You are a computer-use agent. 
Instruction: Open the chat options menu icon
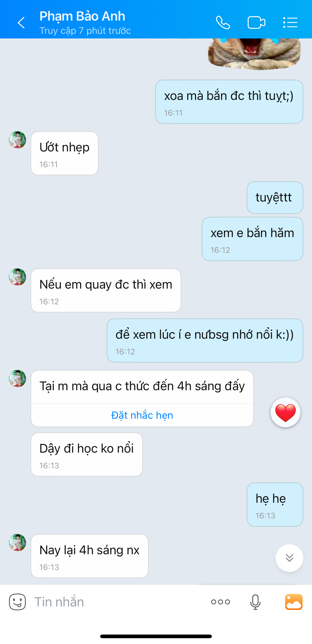tap(290, 23)
